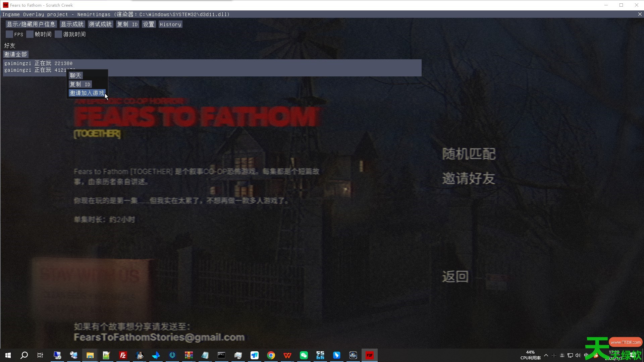
Task: Choose 聊天 in context menu
Action: [75, 76]
